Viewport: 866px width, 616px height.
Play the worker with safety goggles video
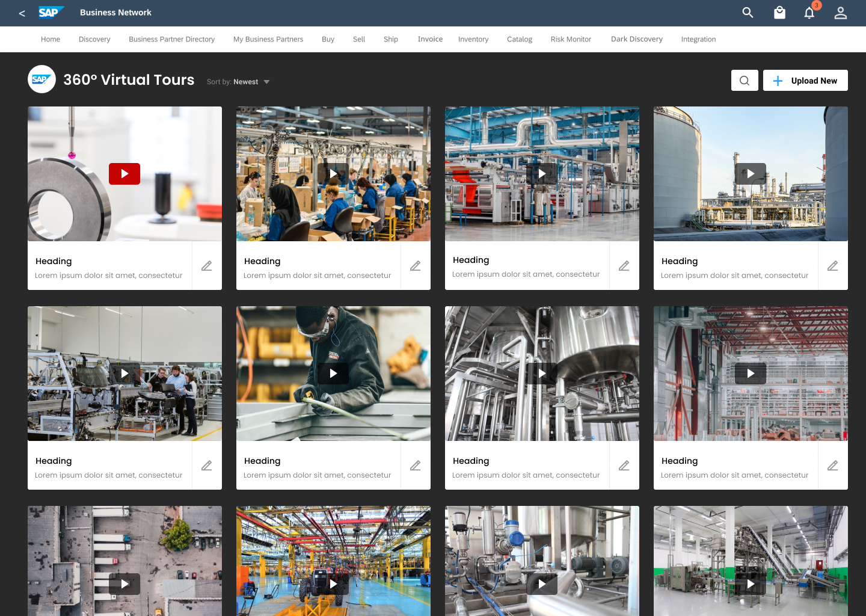(x=333, y=374)
